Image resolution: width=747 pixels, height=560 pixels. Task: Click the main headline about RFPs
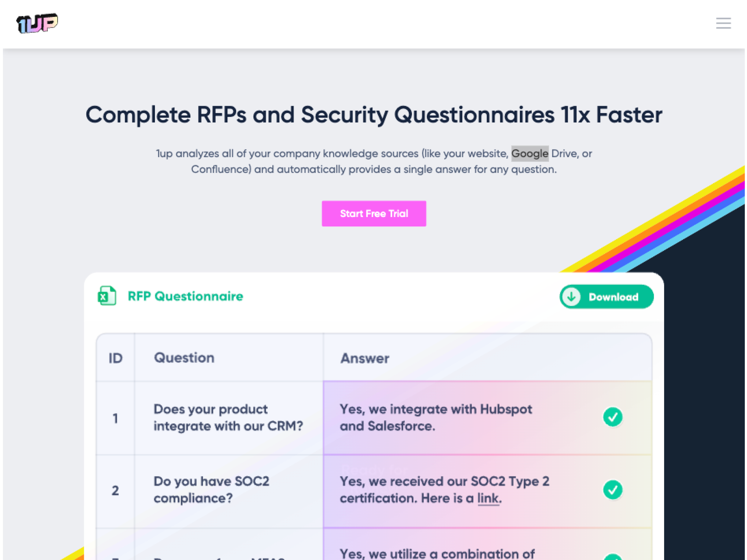tap(373, 115)
